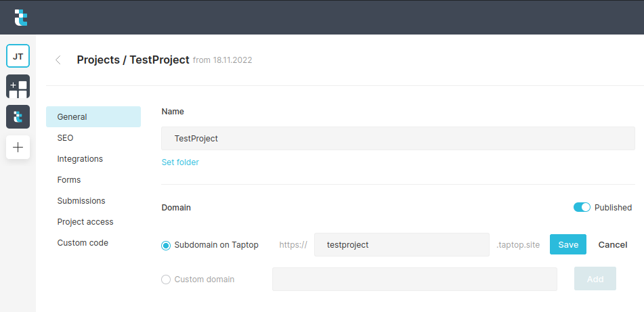
Task: Open Project access settings
Action: pos(85,221)
